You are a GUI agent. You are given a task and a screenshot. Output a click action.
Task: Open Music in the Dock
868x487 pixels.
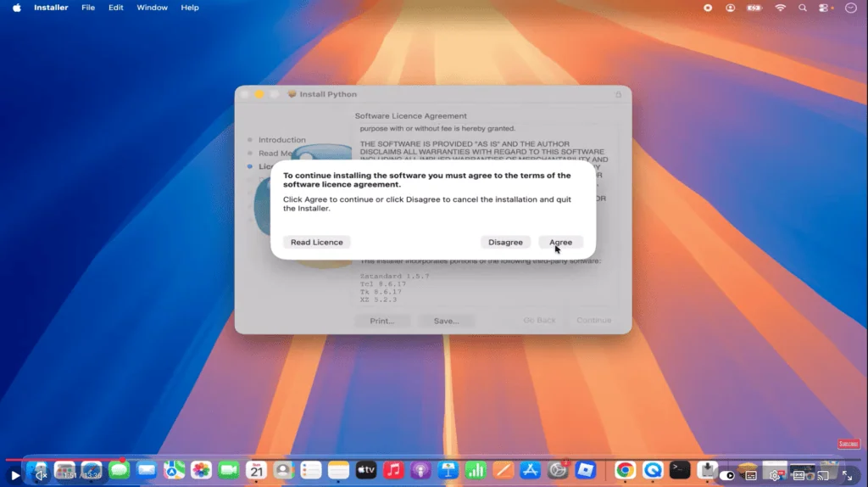(393, 470)
